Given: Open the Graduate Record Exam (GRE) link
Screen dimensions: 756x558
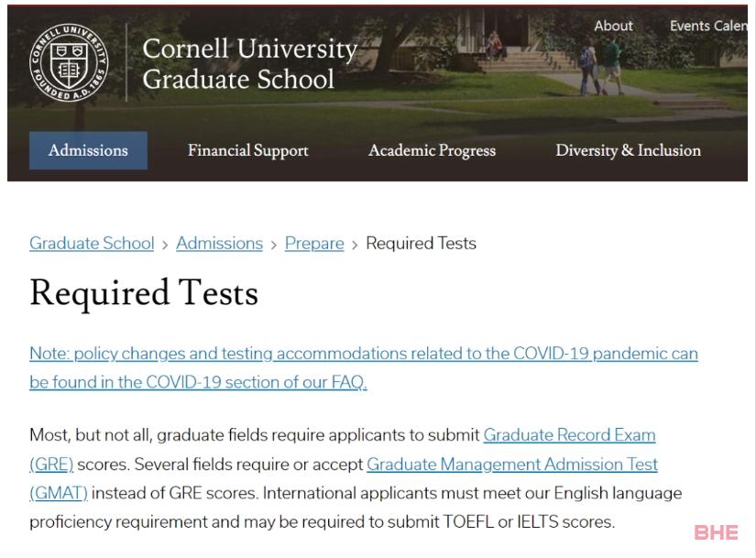Looking at the screenshot, I should click(569, 435).
